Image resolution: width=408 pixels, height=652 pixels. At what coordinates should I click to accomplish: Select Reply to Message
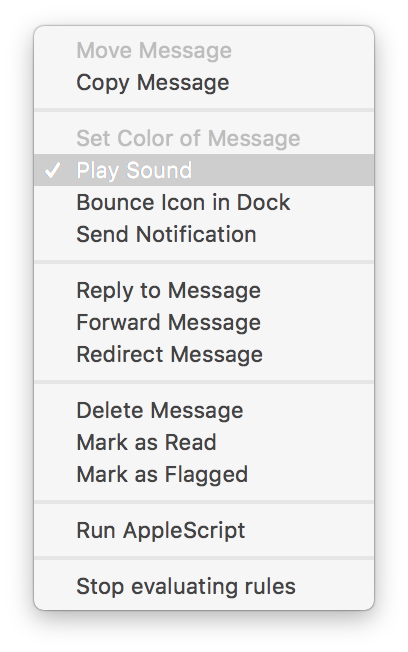coord(204,290)
